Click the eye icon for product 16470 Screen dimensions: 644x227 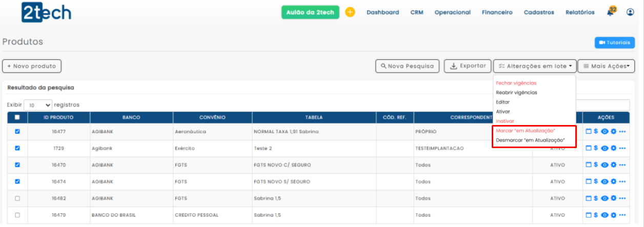[605, 165]
